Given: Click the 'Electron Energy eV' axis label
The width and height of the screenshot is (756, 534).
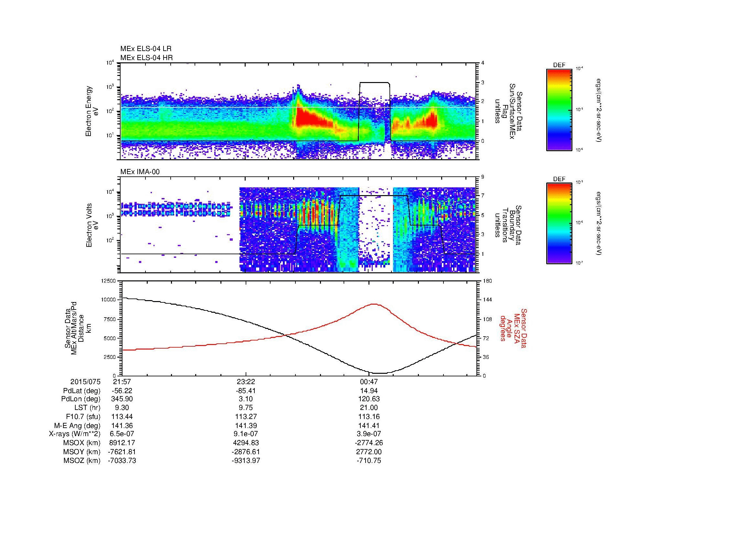Looking at the screenshot, I should [92, 111].
